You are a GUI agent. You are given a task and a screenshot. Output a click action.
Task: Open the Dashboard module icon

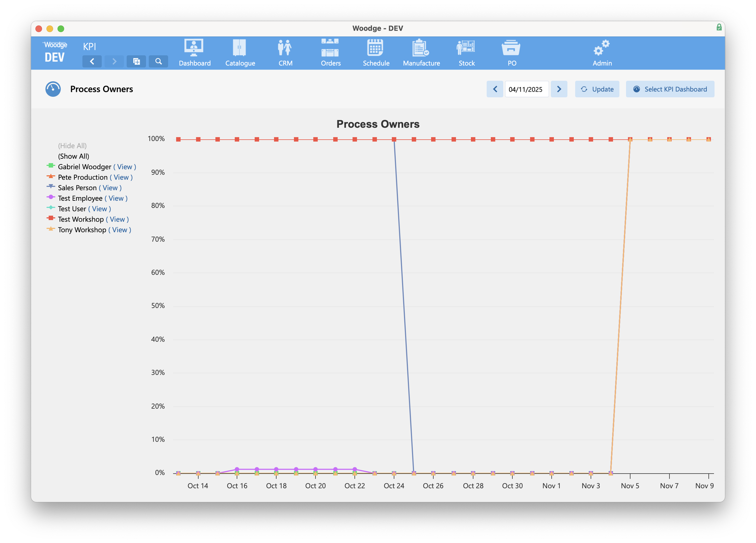(x=194, y=48)
